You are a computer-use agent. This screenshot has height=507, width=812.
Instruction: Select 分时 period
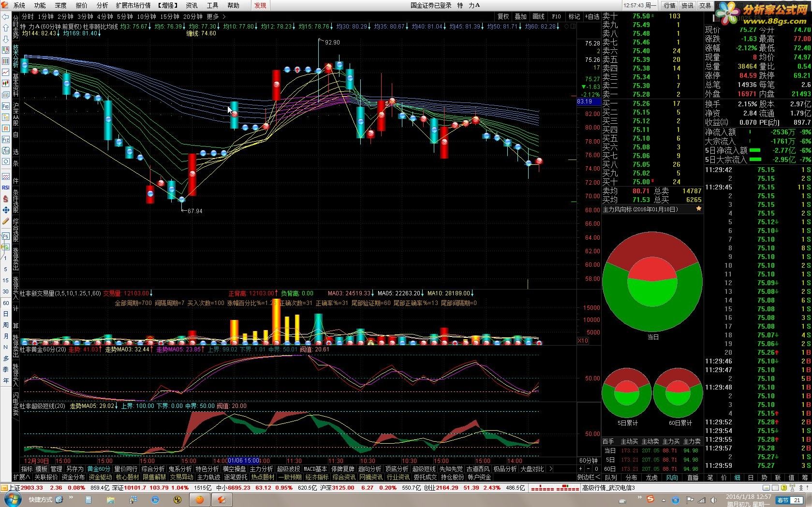(28, 16)
